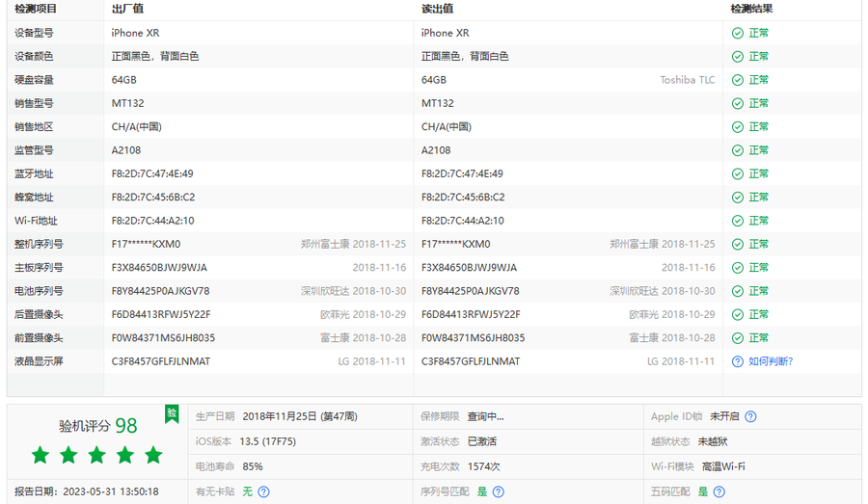Select factory front camera serial F0W84371MS6JH8035
Image resolution: width=868 pixels, height=504 pixels.
163,338
